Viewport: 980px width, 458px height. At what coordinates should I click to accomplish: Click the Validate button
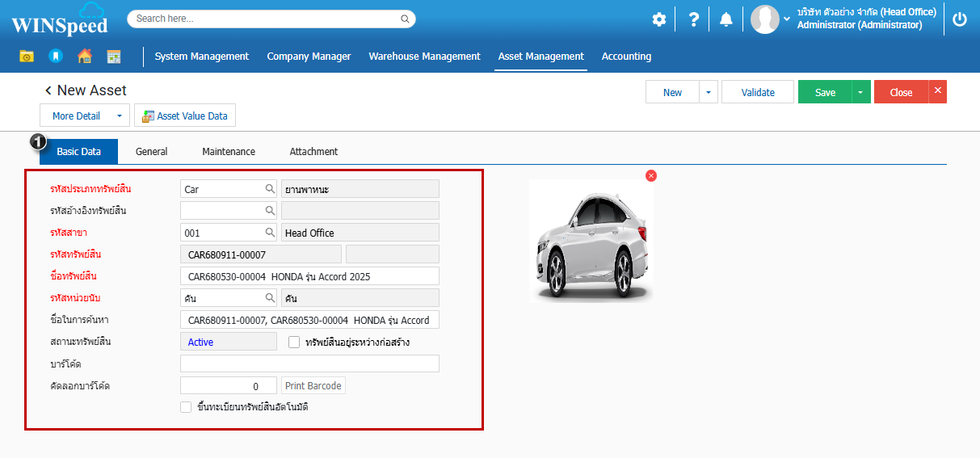pos(758,93)
